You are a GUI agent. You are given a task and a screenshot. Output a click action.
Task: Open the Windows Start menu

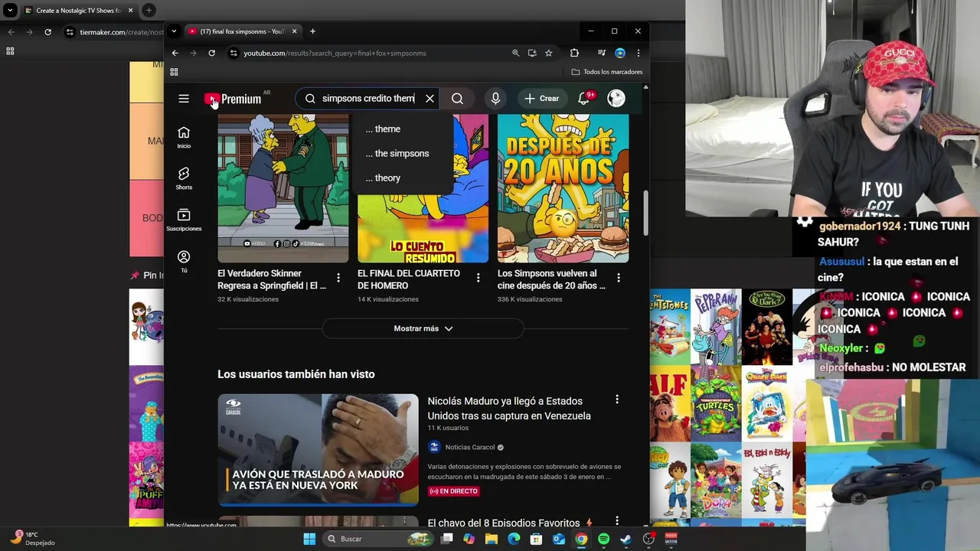309,539
